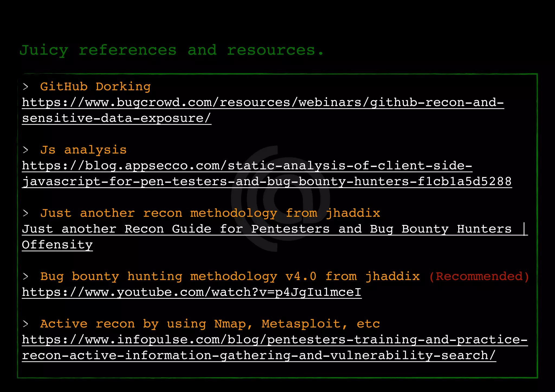Click arrow bullet before Just another recon
Screen dimensions: 555x392
point(26,213)
